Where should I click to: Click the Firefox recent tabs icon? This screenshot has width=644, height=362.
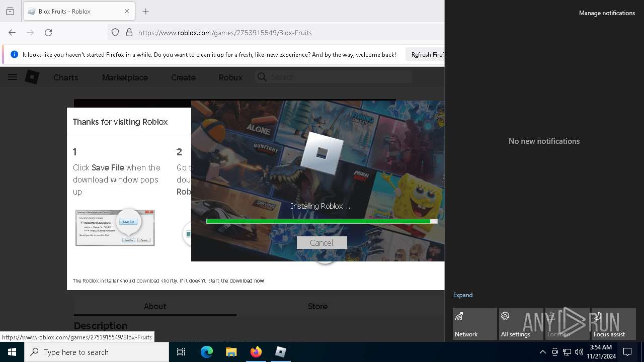click(x=10, y=11)
